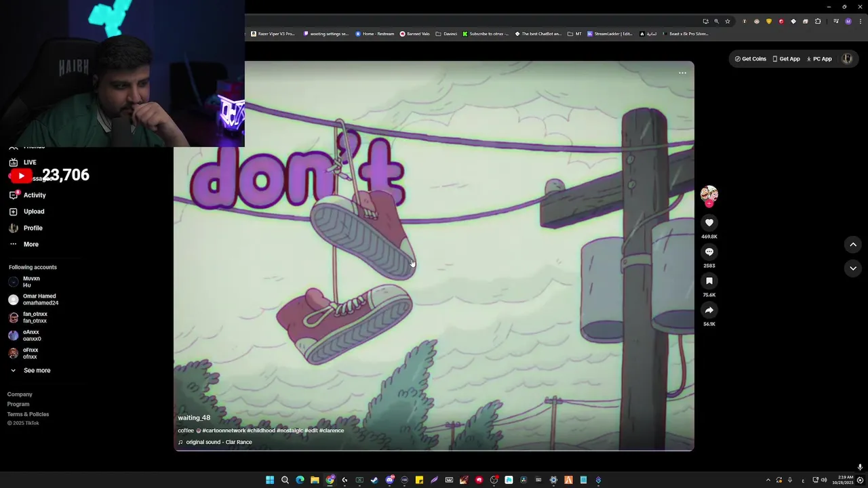Open oFnxx following account
The image size is (868, 488).
point(23,353)
